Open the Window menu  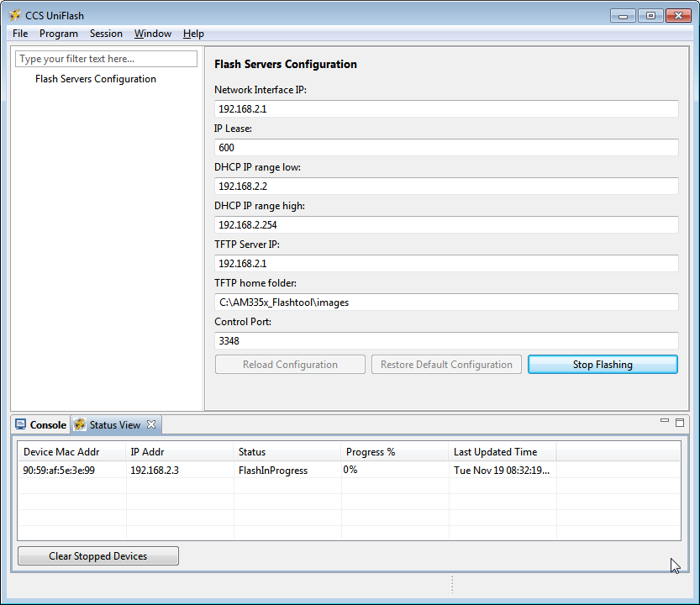[x=152, y=34]
